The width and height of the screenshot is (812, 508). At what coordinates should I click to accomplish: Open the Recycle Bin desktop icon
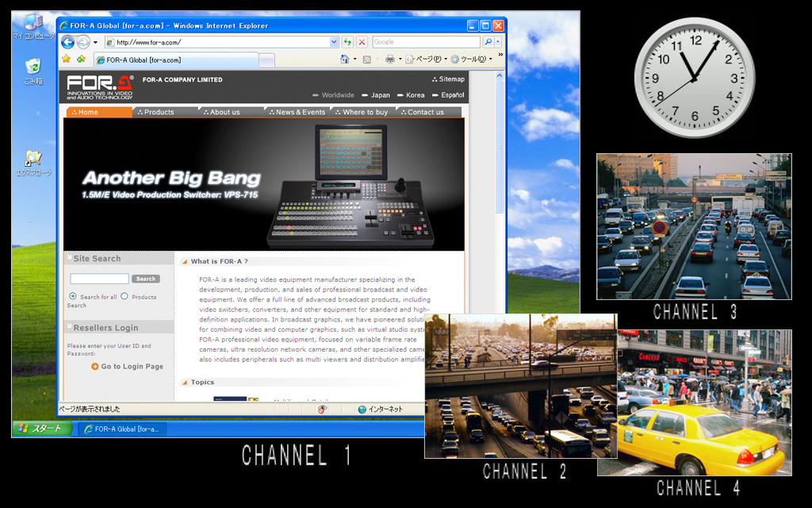click(x=33, y=67)
